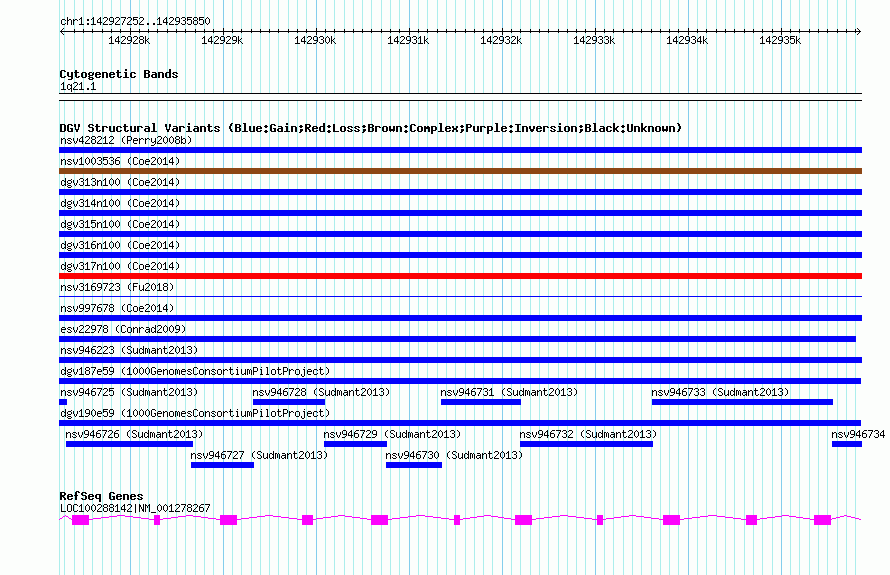
Task: Click the first magenta exon of LOC100288142
Action: (x=81, y=520)
